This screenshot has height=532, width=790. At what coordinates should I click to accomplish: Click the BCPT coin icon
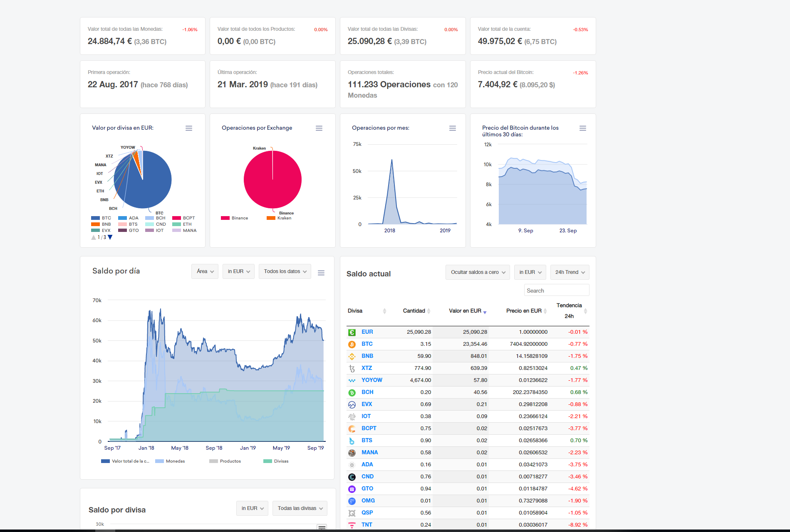pyautogui.click(x=352, y=429)
